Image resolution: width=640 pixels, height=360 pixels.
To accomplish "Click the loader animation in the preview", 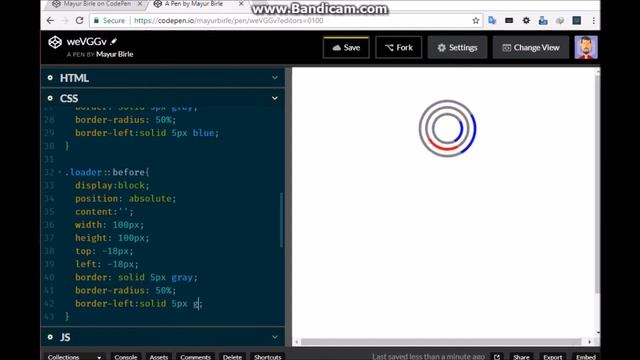I will pyautogui.click(x=447, y=129).
